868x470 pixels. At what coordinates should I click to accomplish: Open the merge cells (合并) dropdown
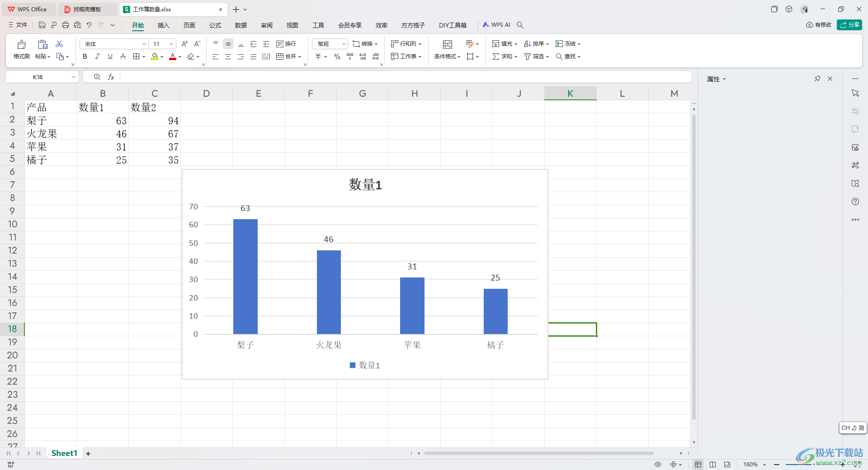click(299, 57)
